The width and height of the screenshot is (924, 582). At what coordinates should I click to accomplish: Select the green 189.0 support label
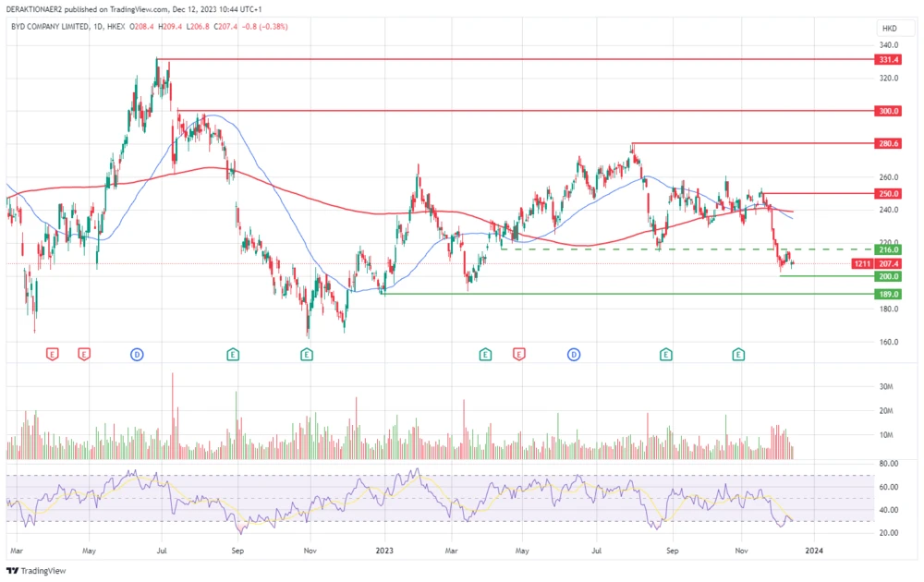[888, 294]
